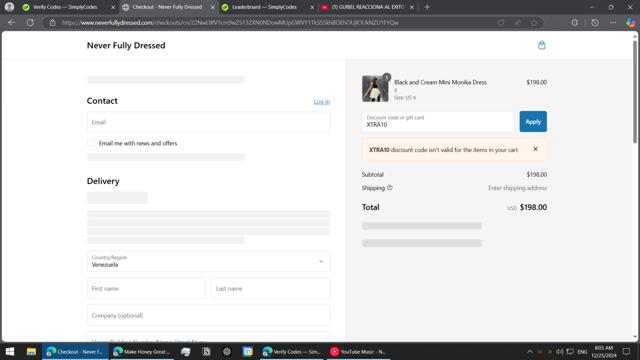Switch ENG input language indicator

click(x=582, y=351)
